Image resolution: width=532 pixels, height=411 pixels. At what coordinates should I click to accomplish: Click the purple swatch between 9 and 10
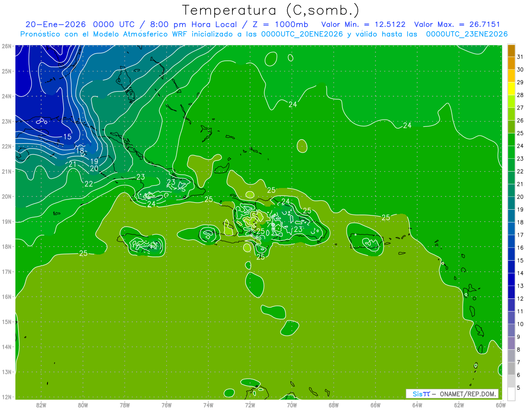(511, 330)
